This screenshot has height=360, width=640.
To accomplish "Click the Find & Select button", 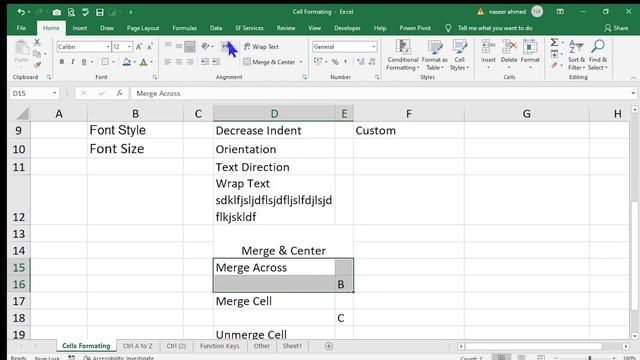I will [x=598, y=55].
